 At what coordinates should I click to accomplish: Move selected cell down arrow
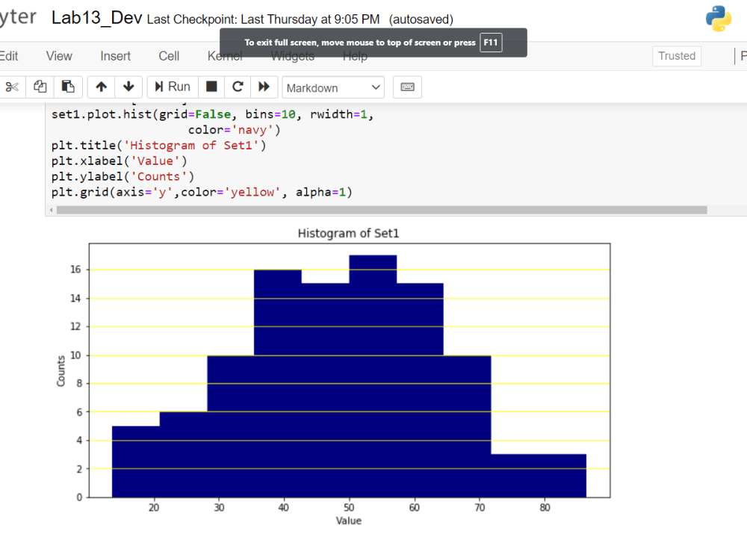(128, 87)
